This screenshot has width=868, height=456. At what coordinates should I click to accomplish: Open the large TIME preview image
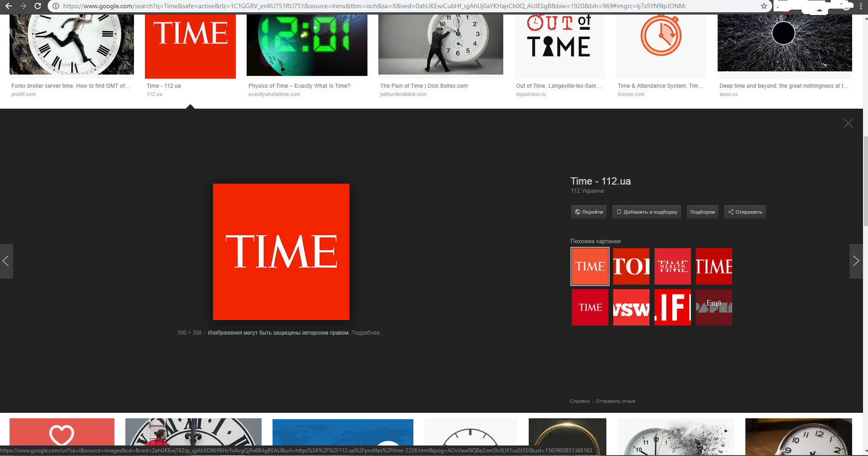pyautogui.click(x=281, y=252)
